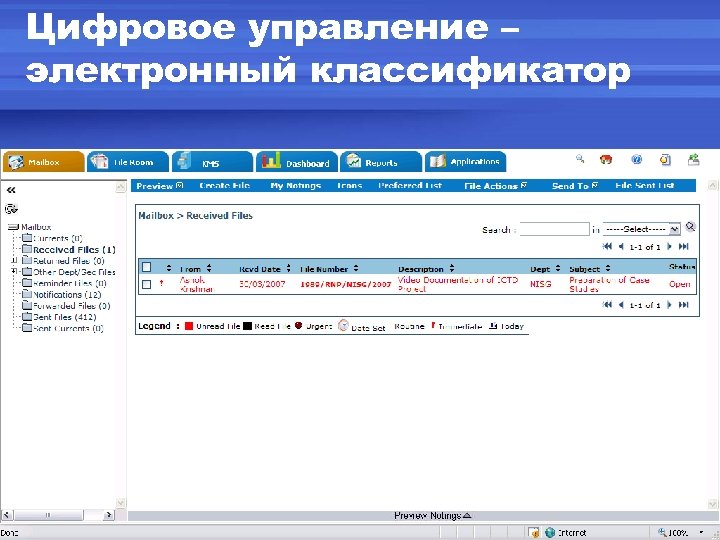Switch to the File Room tab
The width and height of the screenshot is (720, 540).
coord(128,162)
